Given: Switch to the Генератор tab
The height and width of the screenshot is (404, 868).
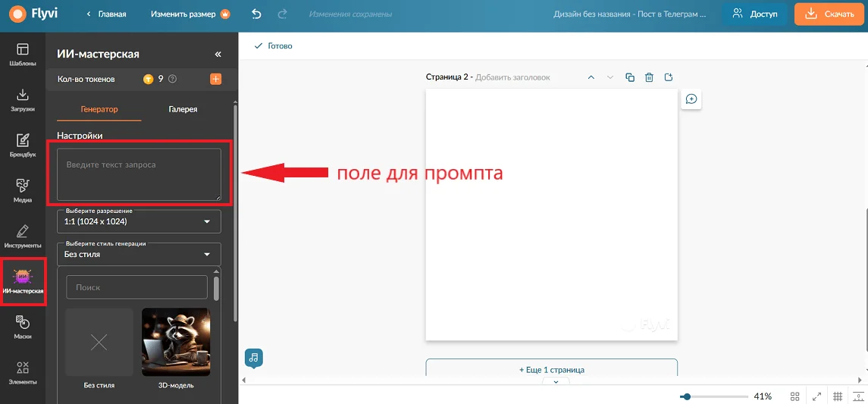Looking at the screenshot, I should (99, 109).
